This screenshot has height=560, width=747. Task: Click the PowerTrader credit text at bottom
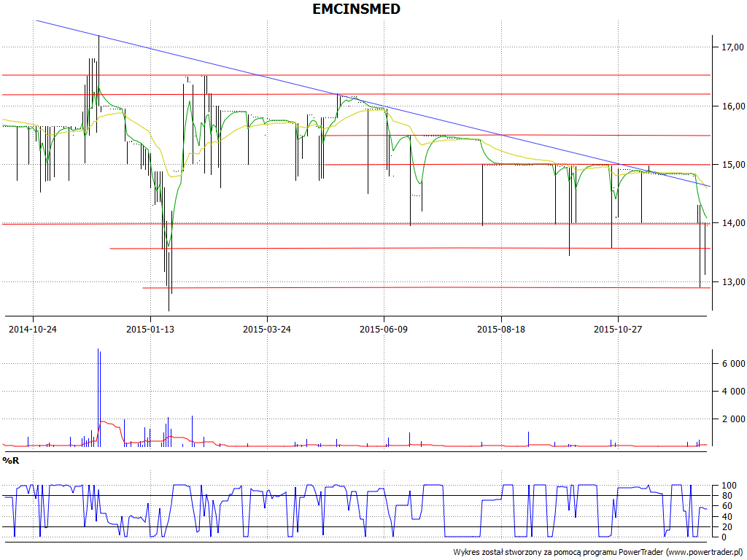598,553
